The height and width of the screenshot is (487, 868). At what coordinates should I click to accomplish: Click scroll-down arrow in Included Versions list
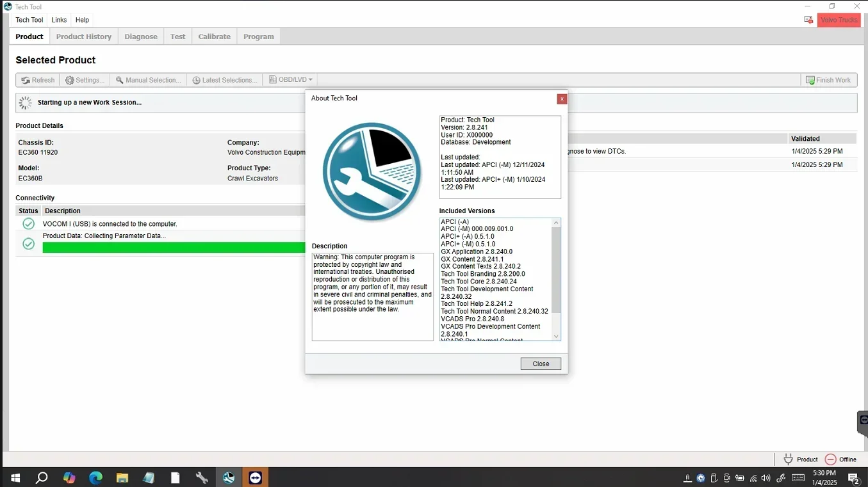coord(556,336)
